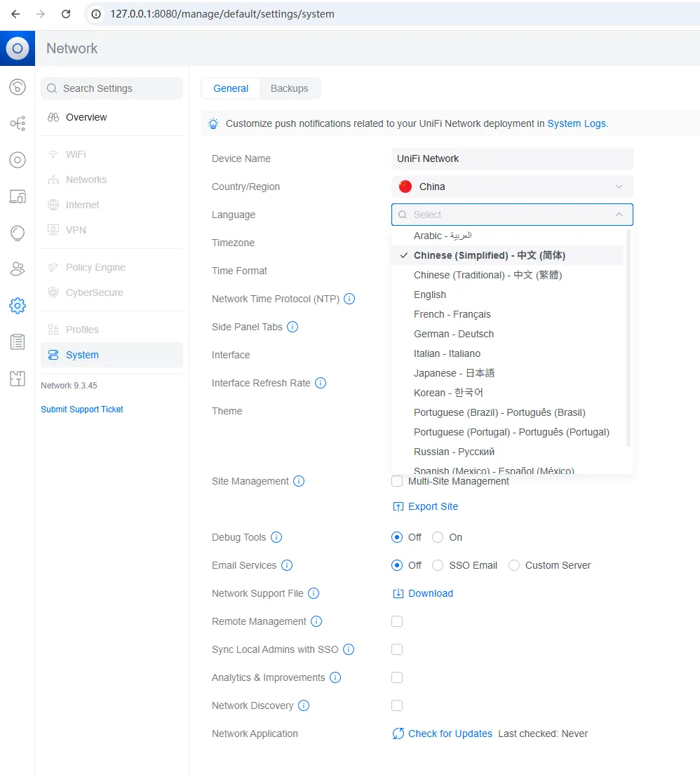Screen dimensions: 700x777
Task: Choose Arabic from the language list
Action: (x=507, y=236)
